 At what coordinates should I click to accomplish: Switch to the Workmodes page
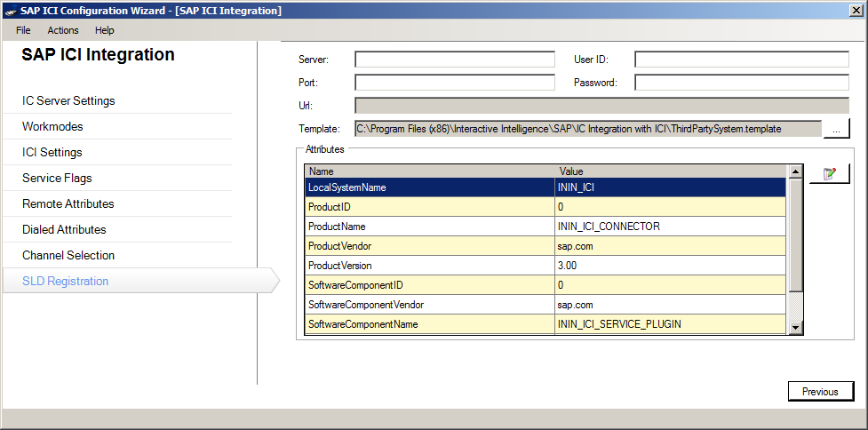tap(52, 127)
